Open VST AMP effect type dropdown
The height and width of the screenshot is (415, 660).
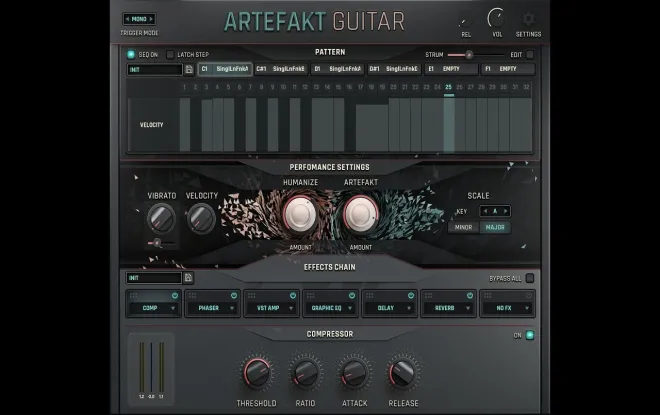point(271,308)
